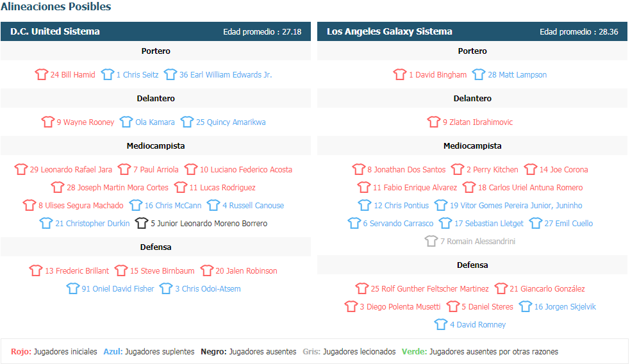Open Steve Birnbaum's profile link

(x=162, y=271)
